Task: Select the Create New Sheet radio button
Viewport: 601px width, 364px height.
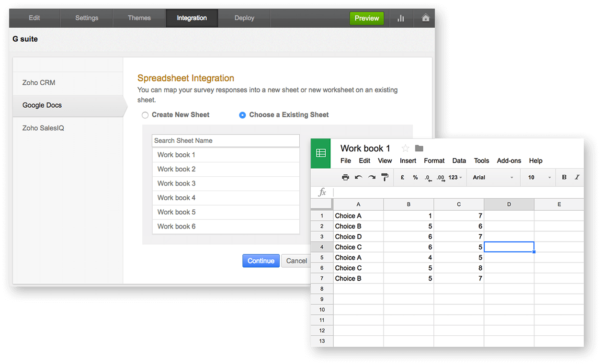Action: [x=145, y=115]
